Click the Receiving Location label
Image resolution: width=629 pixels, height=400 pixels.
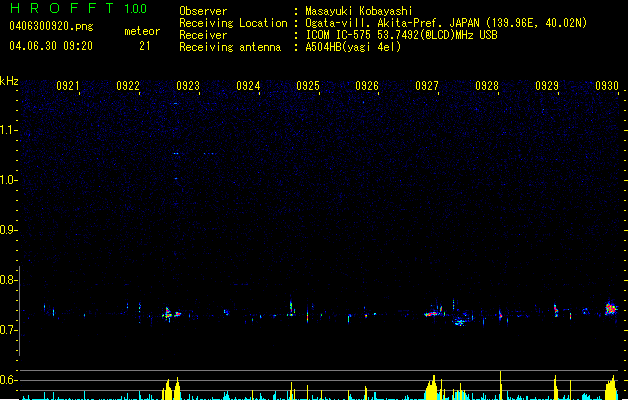click(x=233, y=23)
